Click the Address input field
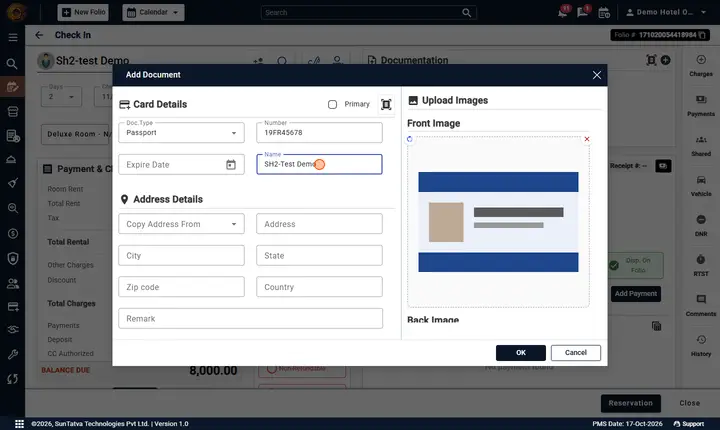720x430 pixels. [x=319, y=224]
